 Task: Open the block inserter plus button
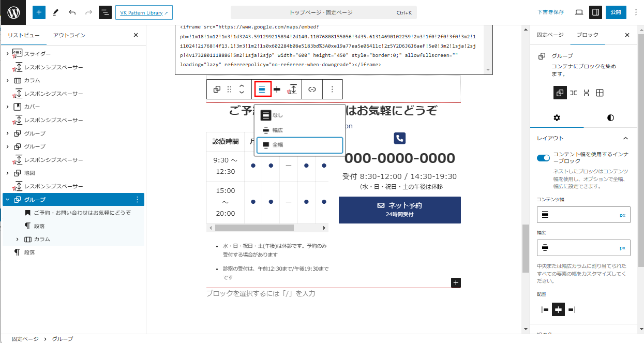tap(39, 12)
